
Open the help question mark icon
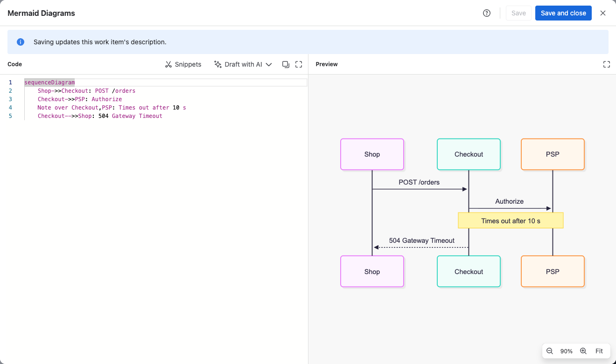487,13
